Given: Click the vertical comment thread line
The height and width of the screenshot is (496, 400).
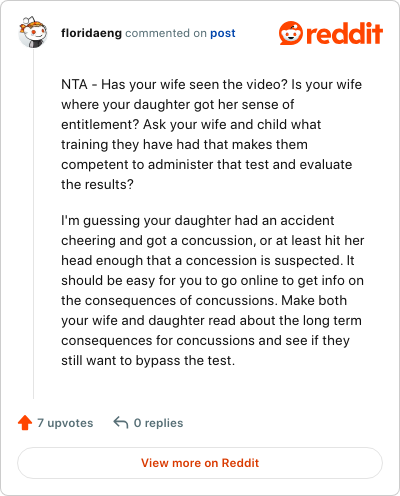Looking at the screenshot, I should pyautogui.click(x=33, y=223).
